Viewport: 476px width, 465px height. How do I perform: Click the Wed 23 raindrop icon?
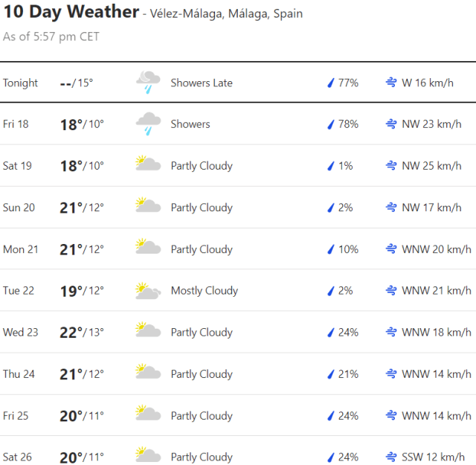[x=331, y=333]
